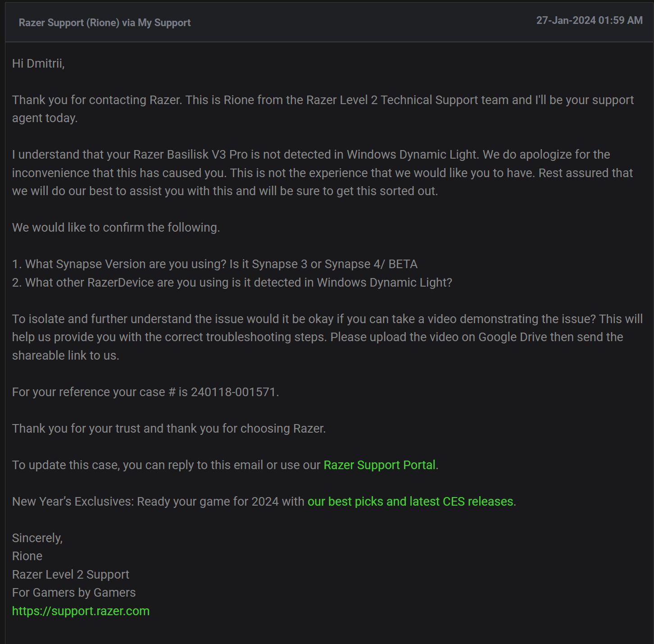This screenshot has width=654, height=644.
Task: Open the best picks and CES releases link
Action: pos(410,502)
